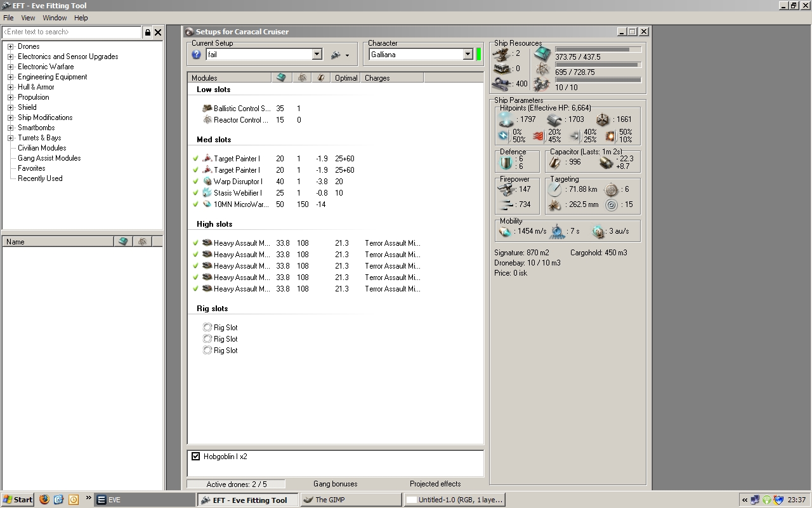This screenshot has width=812, height=508.
Task: Click the 10MN MicroWarpdrive module icon
Action: 207,204
